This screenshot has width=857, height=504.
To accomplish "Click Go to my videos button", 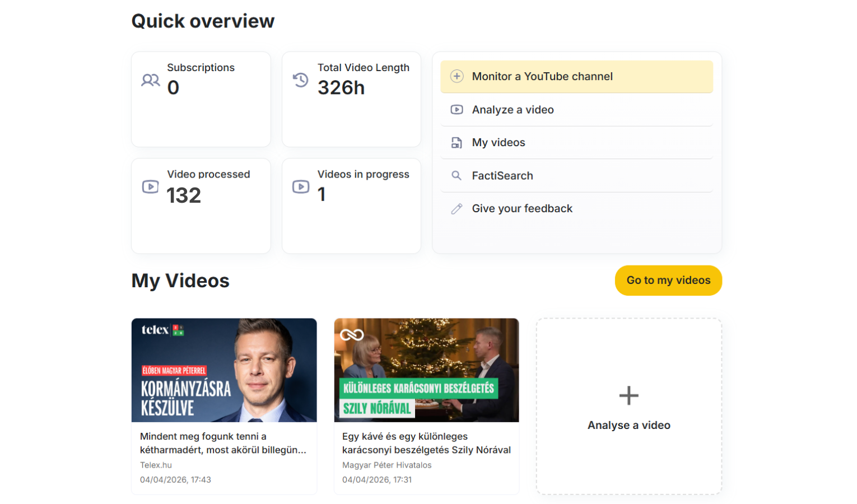I will tap(668, 281).
